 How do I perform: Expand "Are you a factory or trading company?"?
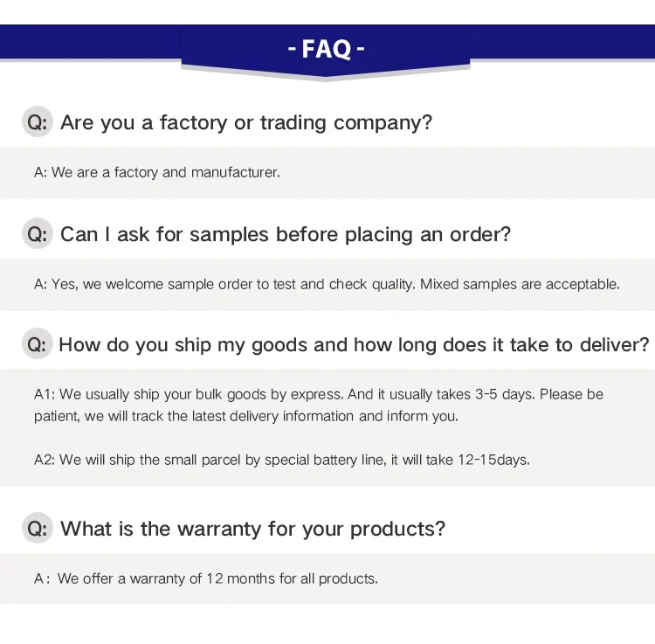coord(246,122)
